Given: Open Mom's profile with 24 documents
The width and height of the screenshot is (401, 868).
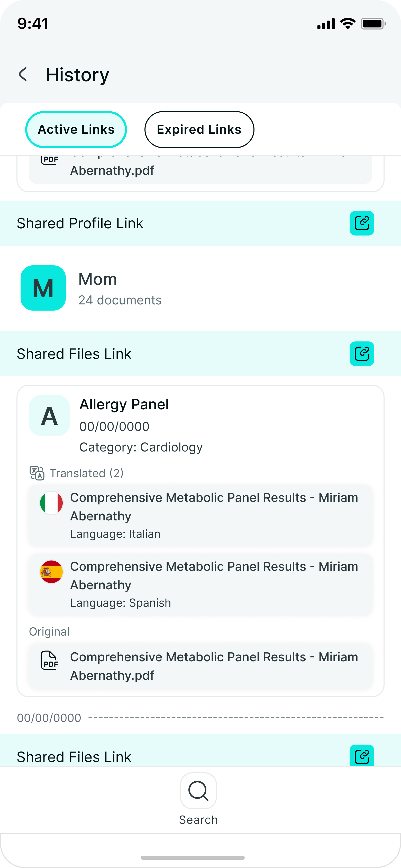Looking at the screenshot, I should click(x=120, y=288).
